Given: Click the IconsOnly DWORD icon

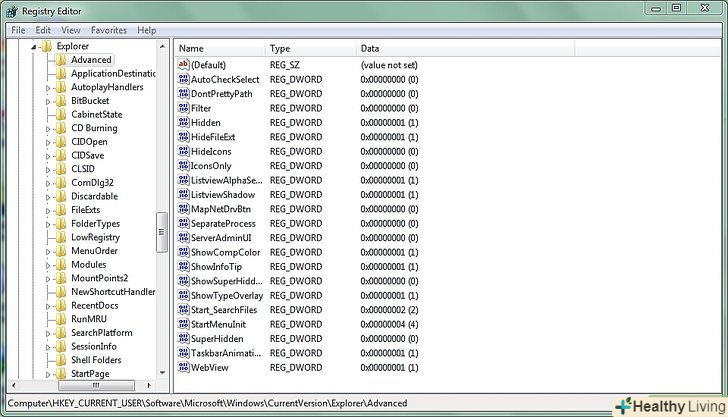Looking at the screenshot, I should [x=183, y=165].
